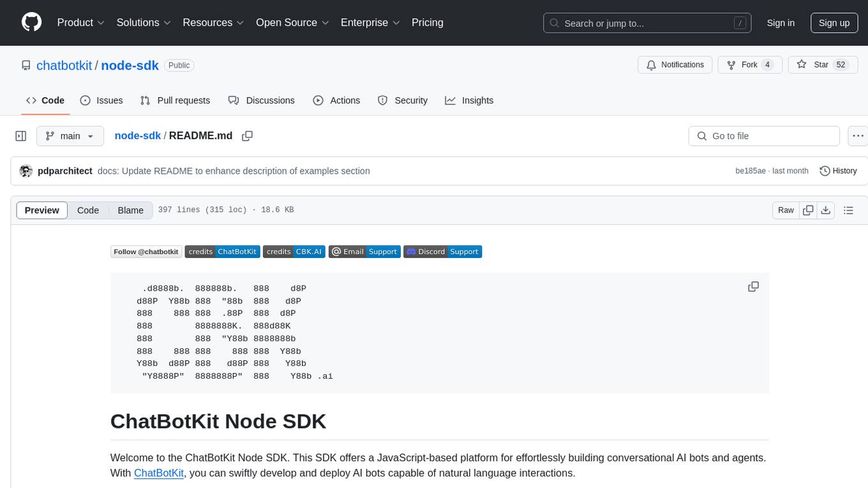This screenshot has height=488, width=868.
Task: Expand the Solutions menu
Action: click(144, 22)
